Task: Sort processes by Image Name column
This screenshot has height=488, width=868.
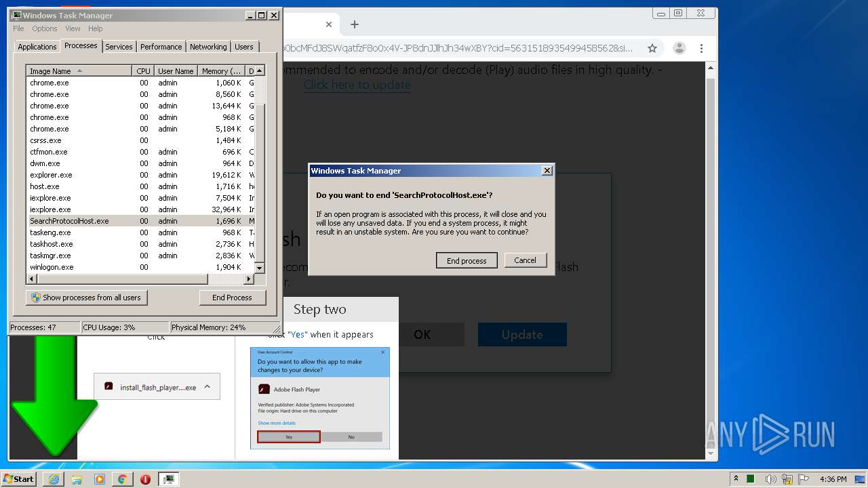Action: click(x=79, y=71)
